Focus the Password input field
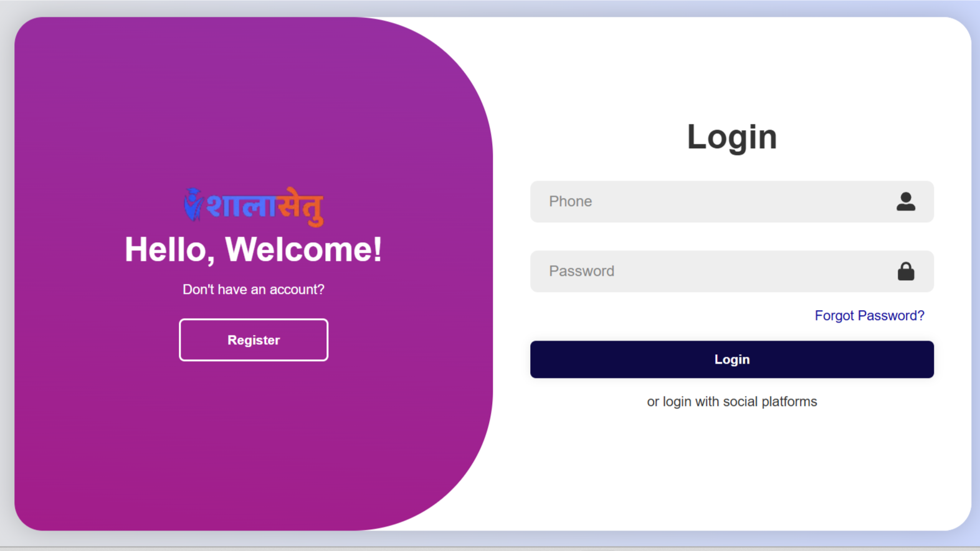This screenshot has width=980, height=551. pos(732,271)
